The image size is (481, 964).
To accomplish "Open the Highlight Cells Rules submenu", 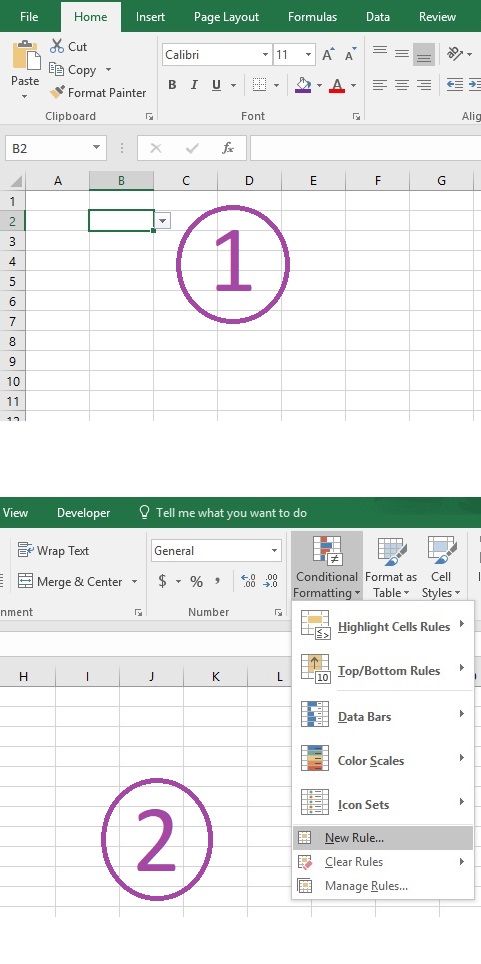I will [x=383, y=626].
